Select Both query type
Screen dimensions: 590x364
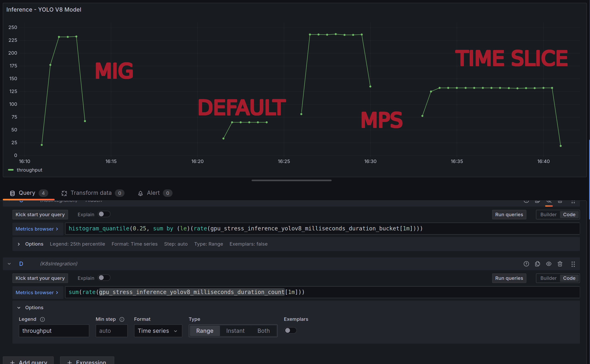[x=264, y=331]
